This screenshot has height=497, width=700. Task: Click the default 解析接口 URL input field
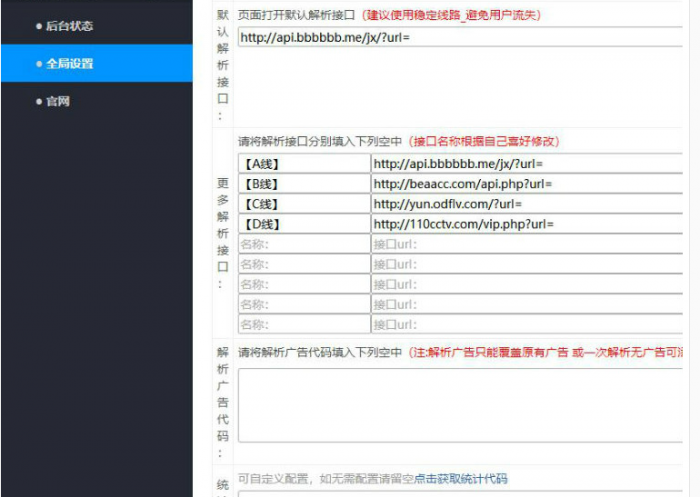[x=460, y=38]
